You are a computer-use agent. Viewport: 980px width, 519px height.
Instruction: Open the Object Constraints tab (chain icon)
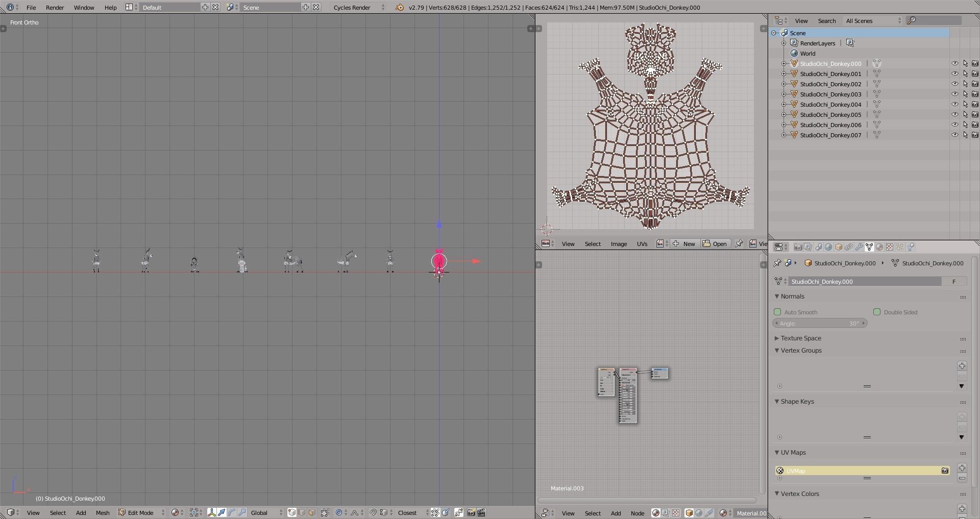click(849, 247)
